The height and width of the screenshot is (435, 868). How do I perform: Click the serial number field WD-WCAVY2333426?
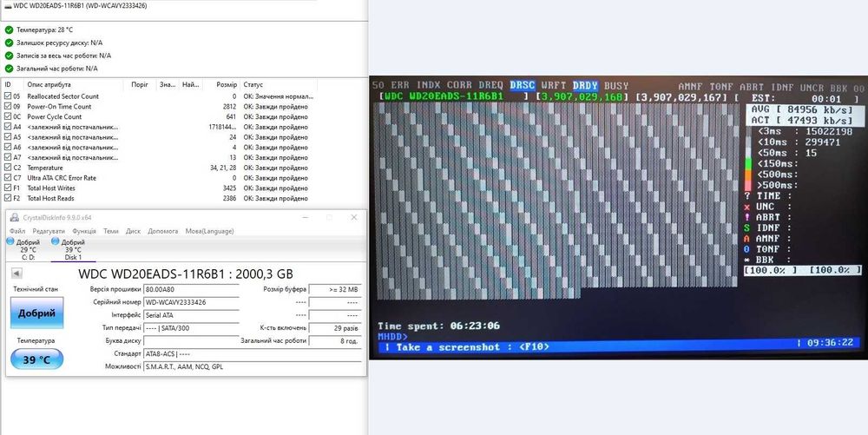[x=191, y=303]
